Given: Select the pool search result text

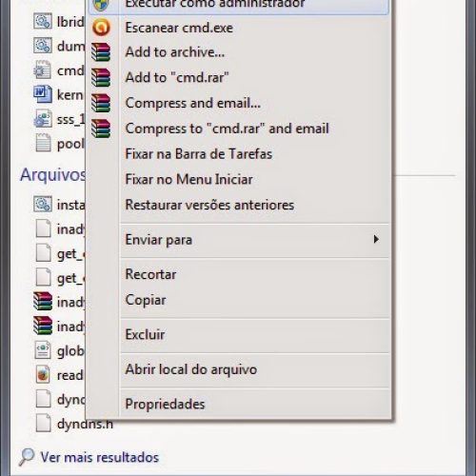Looking at the screenshot, I should tap(70, 144).
